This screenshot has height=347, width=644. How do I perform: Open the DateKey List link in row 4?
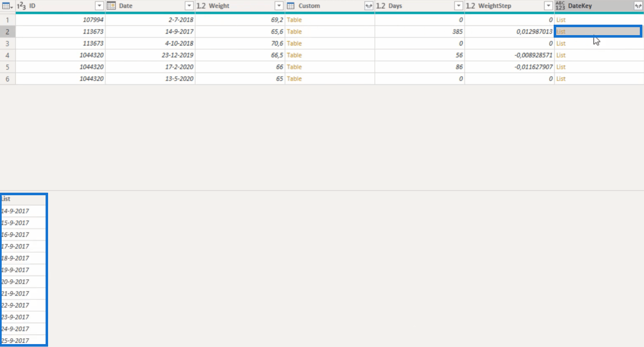(x=561, y=55)
